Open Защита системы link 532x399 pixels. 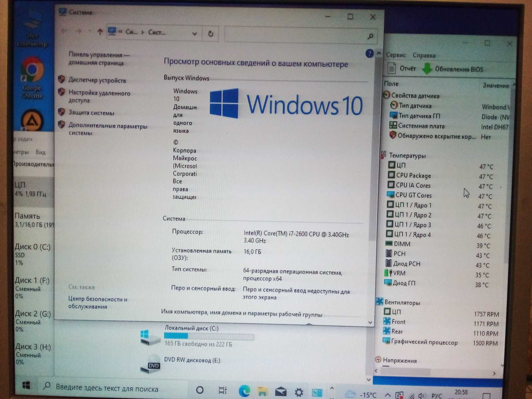(91, 113)
